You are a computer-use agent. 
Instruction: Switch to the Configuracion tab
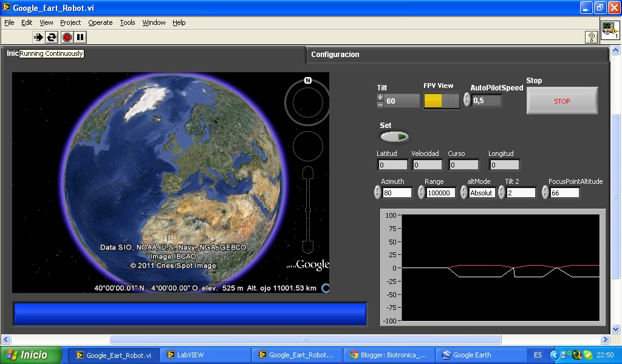click(x=335, y=54)
